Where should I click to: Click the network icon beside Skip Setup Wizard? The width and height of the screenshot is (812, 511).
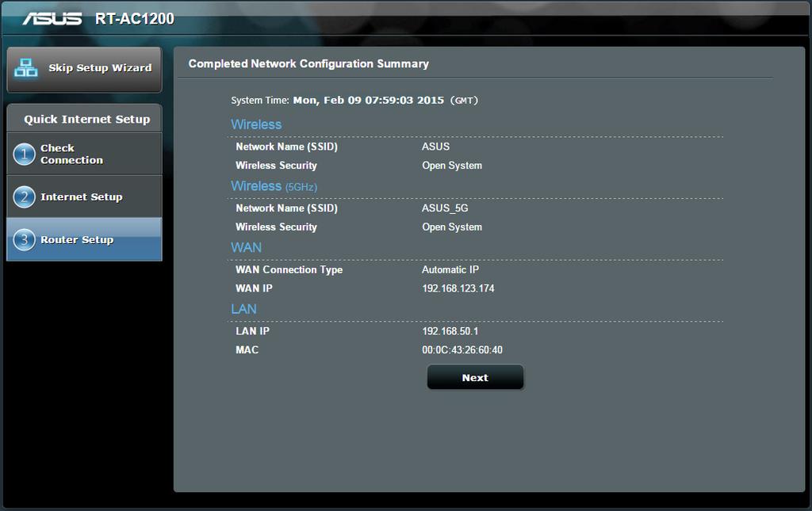(26, 68)
